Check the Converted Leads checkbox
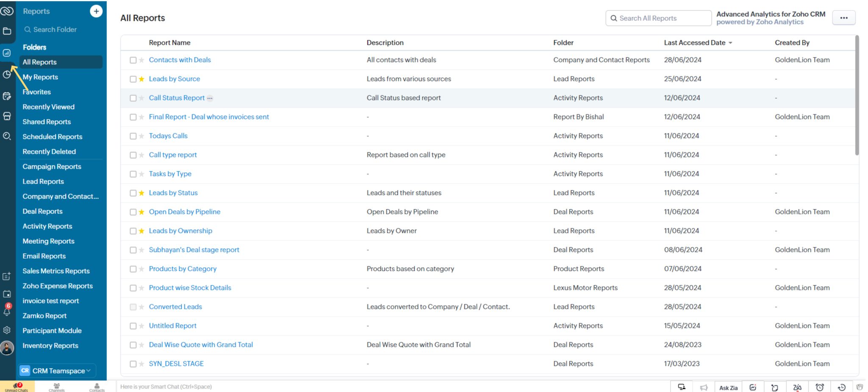The height and width of the screenshot is (392, 868). coord(133,306)
